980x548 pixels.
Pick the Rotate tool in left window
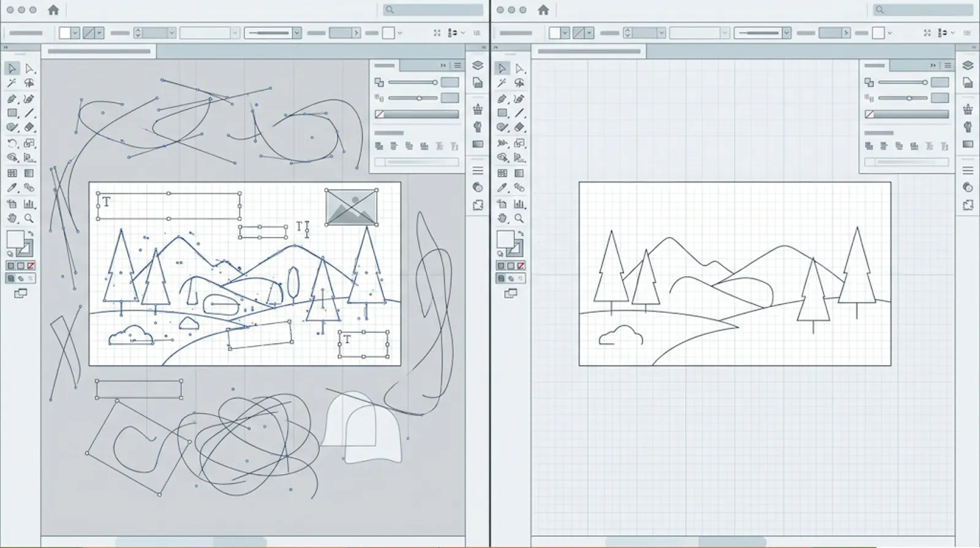click(x=12, y=143)
